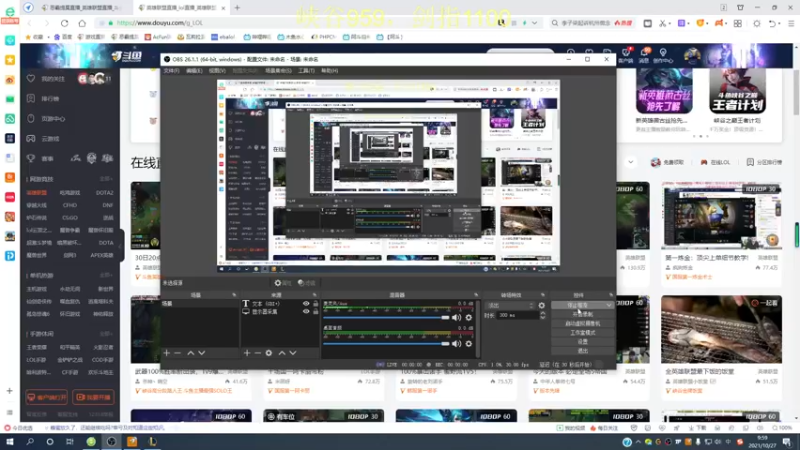Click the browser address bar URL
Screen dimensions: 800x450
[x=160, y=23]
